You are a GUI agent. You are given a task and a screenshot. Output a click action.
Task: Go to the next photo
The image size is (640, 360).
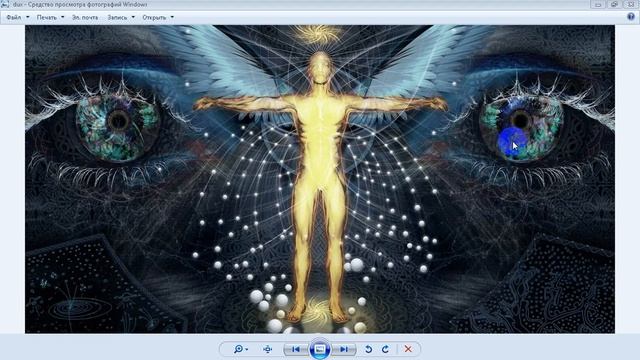(344, 349)
